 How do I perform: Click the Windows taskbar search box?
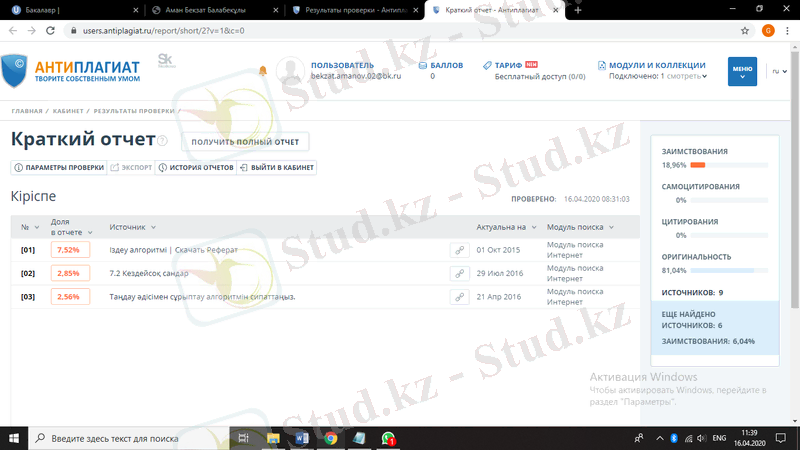point(129,438)
